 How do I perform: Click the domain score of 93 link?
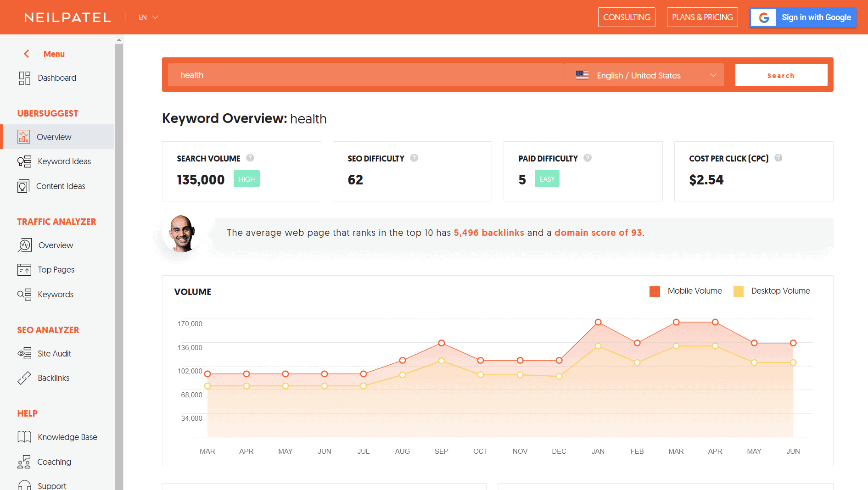598,233
